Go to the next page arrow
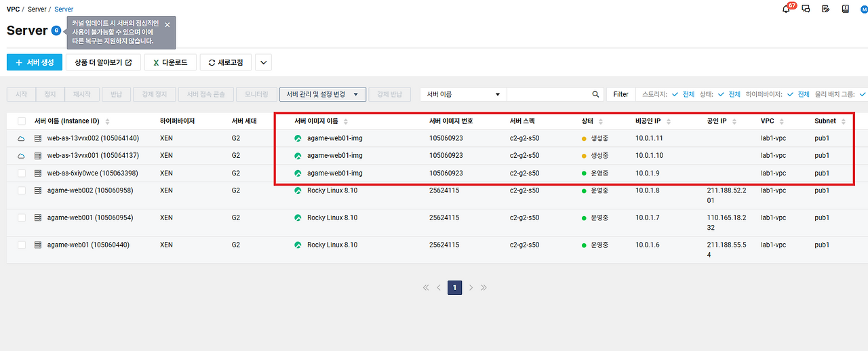This screenshot has height=351, width=868. [471, 287]
